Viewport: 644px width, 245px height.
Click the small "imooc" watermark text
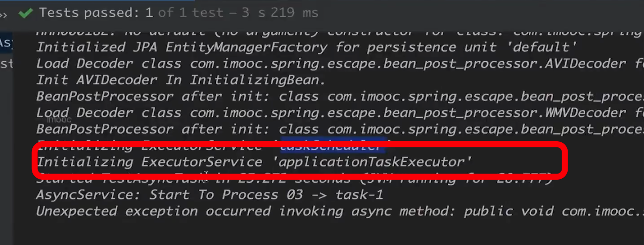[59, 120]
